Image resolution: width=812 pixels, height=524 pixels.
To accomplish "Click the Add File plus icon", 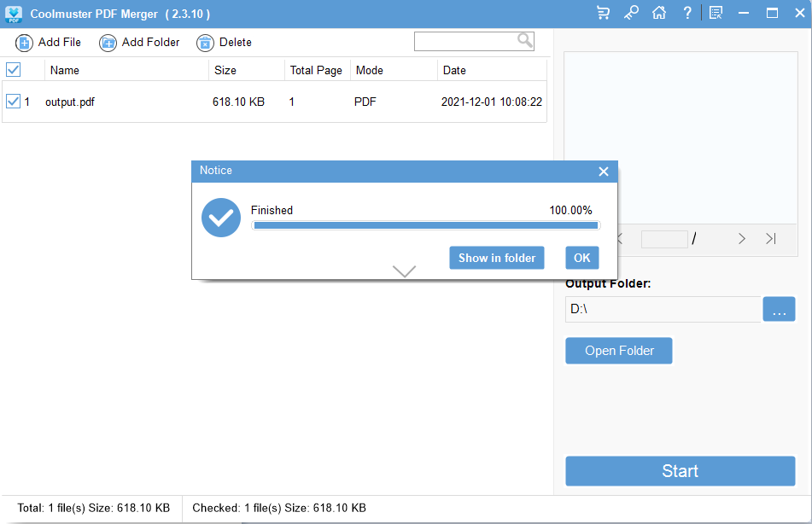I will [x=24, y=43].
